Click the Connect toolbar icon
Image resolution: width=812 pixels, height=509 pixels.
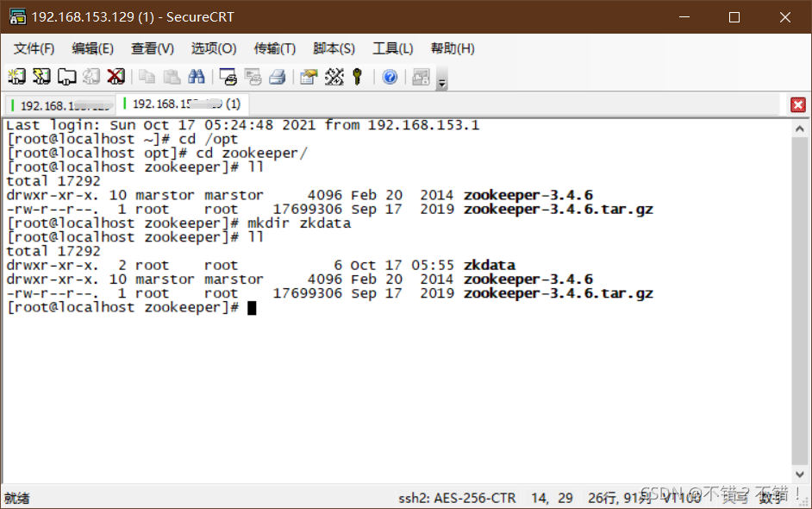(x=16, y=77)
